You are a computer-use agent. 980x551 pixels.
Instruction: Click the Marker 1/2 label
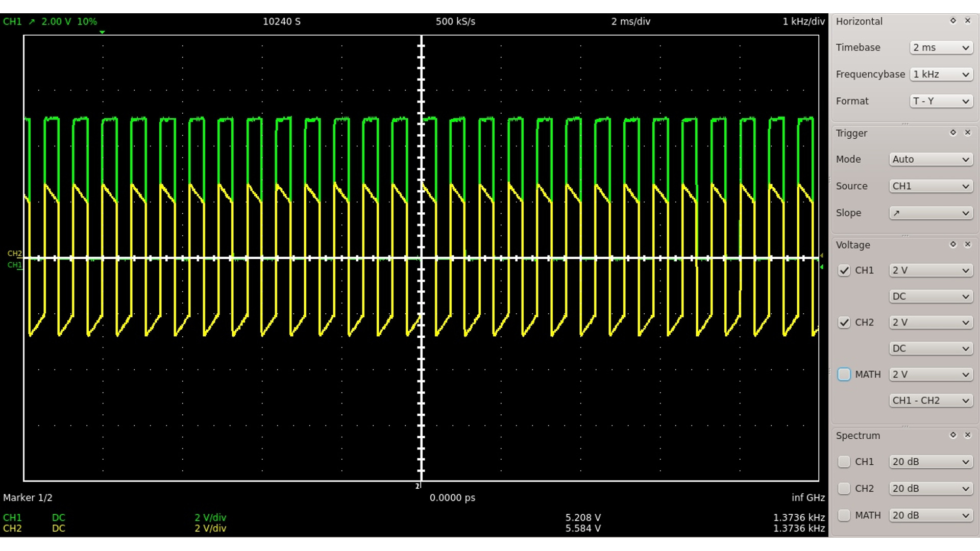click(28, 497)
